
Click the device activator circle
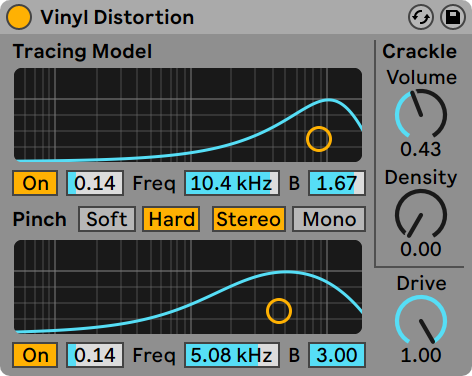[19, 17]
